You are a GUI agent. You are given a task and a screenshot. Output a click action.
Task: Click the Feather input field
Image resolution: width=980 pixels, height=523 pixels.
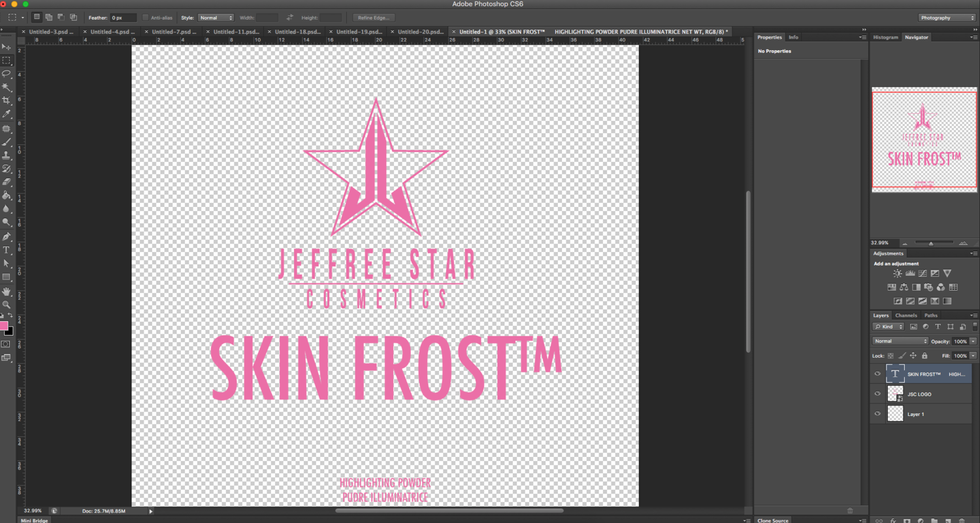[x=123, y=18]
